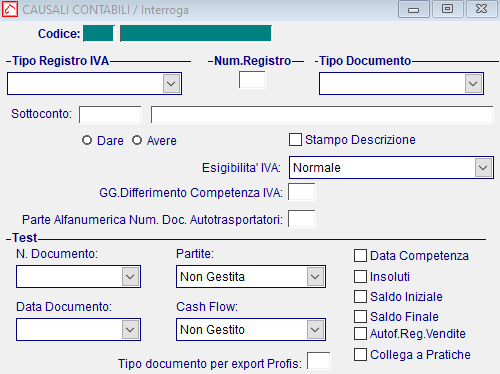
Task: Select the Dare radio button
Action: [87, 140]
